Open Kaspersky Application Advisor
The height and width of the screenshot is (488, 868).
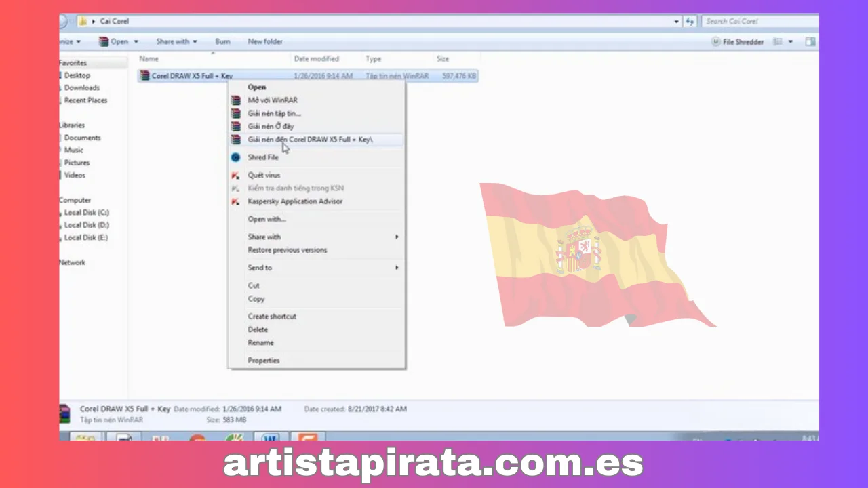point(295,201)
